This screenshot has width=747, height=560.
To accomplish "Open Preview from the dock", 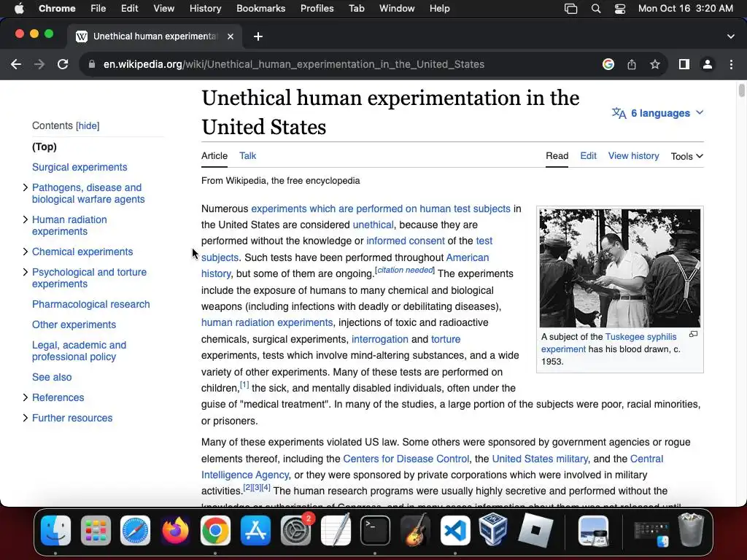I will tap(593, 530).
